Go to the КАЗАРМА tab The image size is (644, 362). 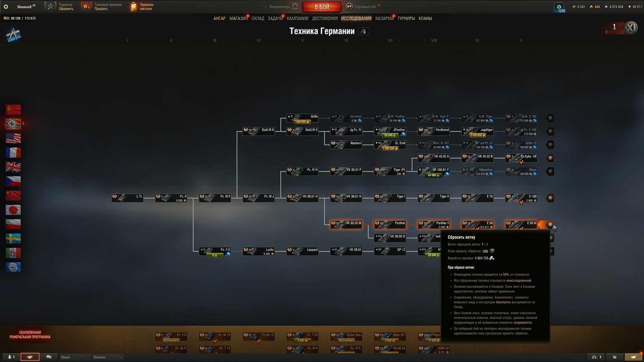(x=384, y=19)
